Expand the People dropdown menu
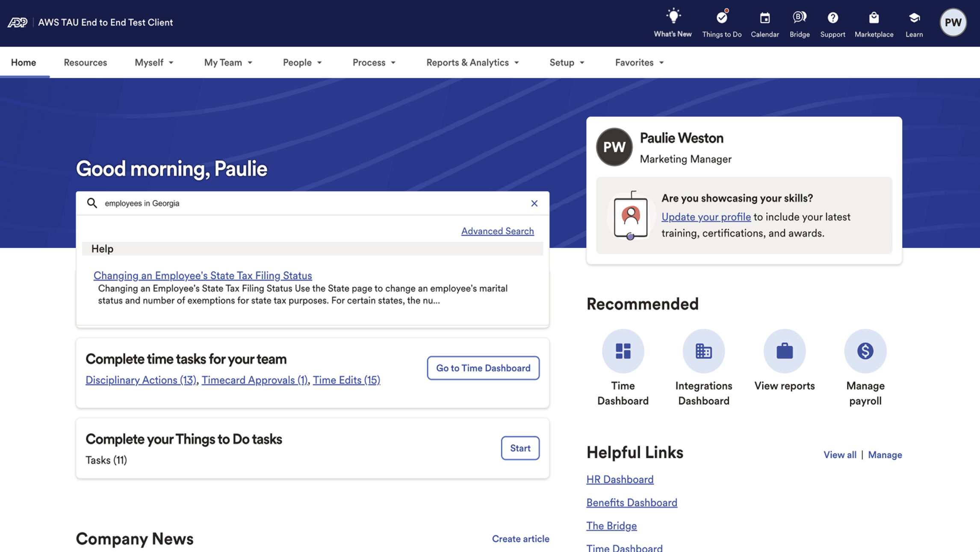This screenshot has height=552, width=980. click(x=302, y=62)
